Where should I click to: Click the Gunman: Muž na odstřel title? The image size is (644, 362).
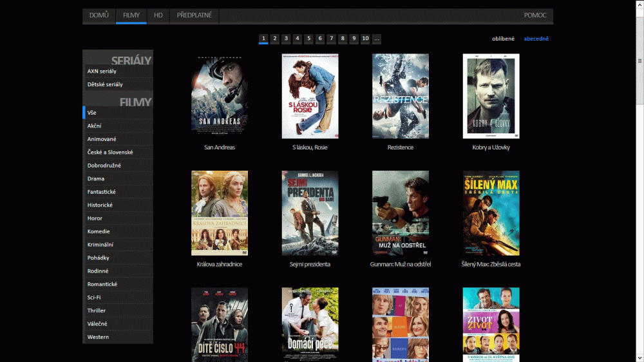click(x=401, y=264)
